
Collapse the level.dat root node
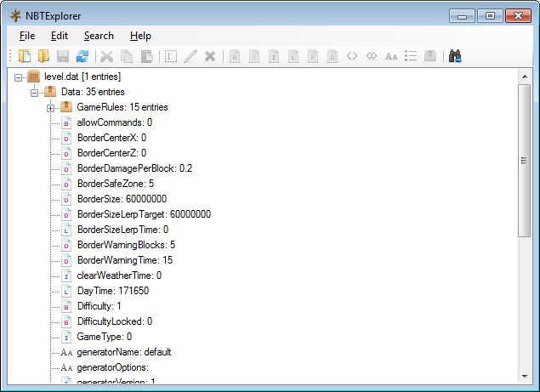pyautogui.click(x=18, y=78)
